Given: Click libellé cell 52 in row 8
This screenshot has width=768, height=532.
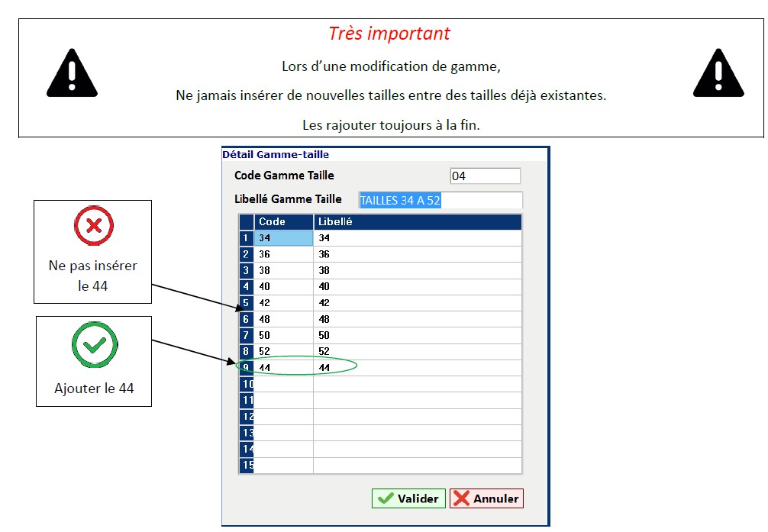Looking at the screenshot, I should 418,352.
